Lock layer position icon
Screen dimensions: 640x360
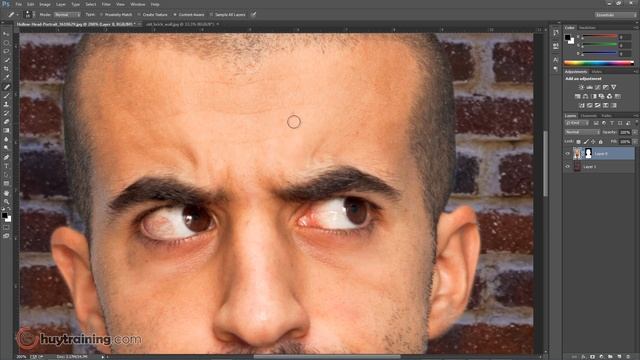click(x=593, y=142)
